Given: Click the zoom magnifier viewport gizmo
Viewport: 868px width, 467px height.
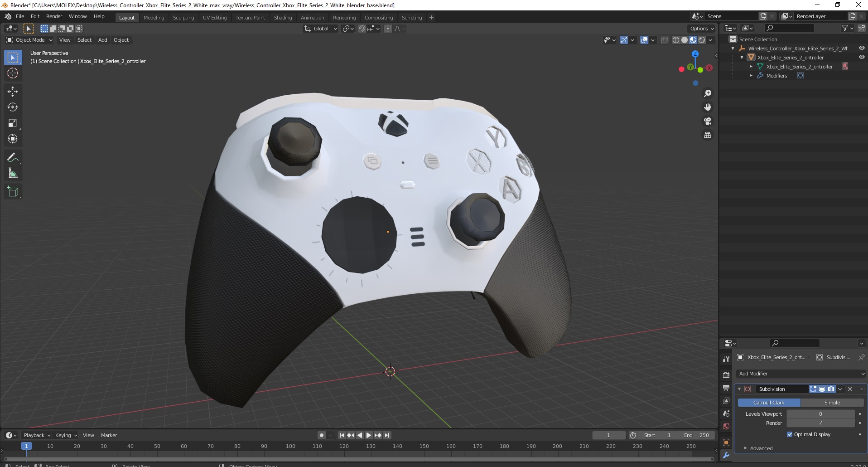Looking at the screenshot, I should point(707,93).
